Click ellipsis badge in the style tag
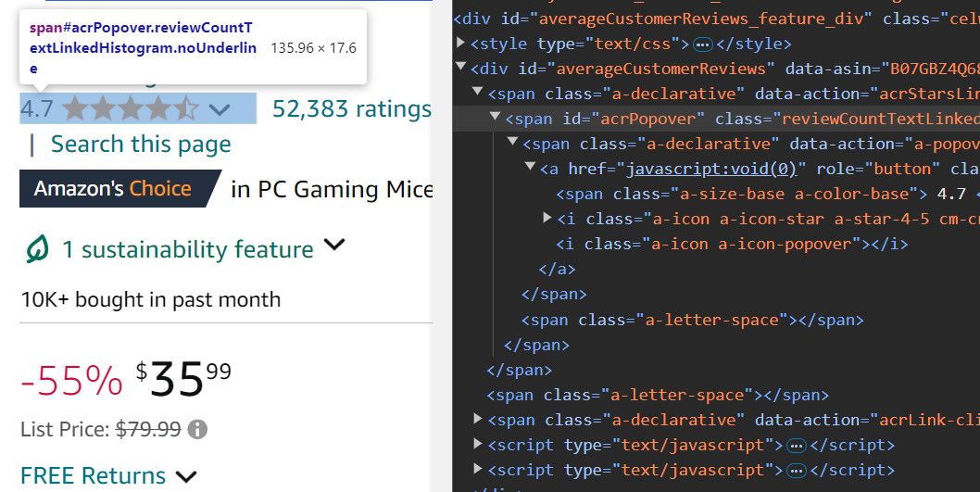 [703, 44]
